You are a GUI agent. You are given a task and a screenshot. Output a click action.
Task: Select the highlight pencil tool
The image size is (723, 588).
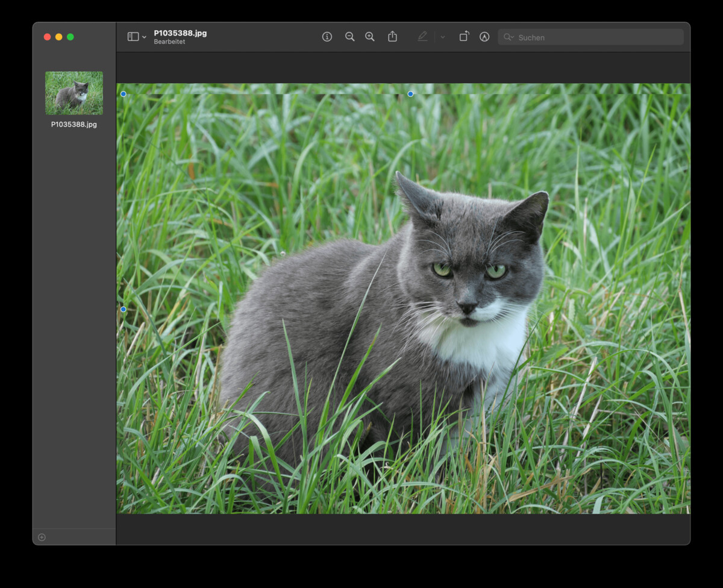tap(423, 37)
